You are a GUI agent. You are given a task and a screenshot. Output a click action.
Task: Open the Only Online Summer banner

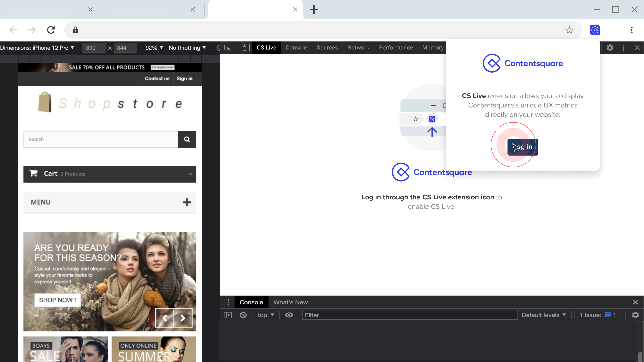tap(154, 349)
